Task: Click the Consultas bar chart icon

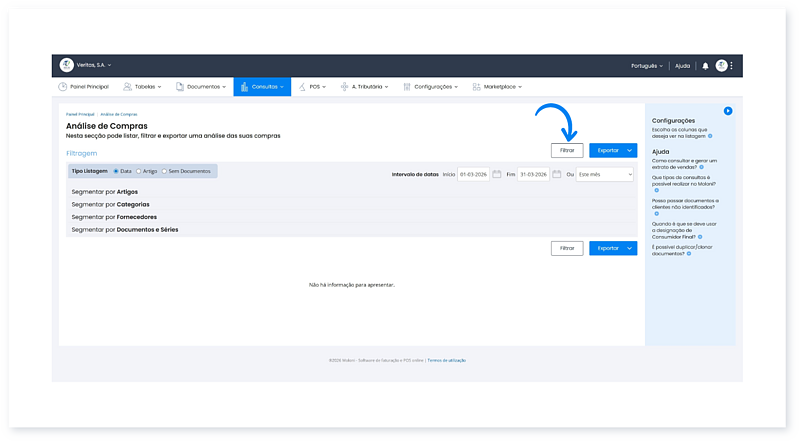Action: 244,87
